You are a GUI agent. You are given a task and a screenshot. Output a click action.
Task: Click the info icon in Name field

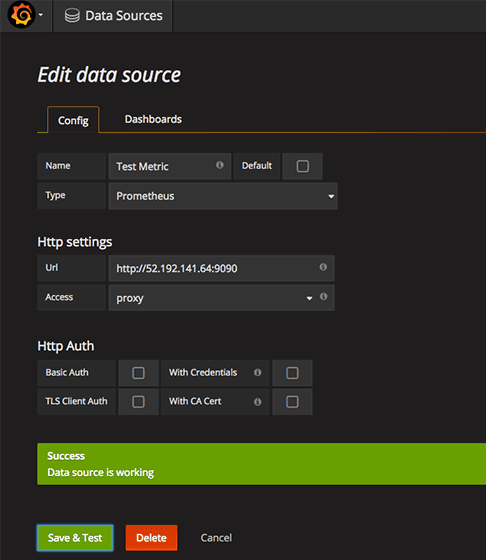tap(220, 165)
